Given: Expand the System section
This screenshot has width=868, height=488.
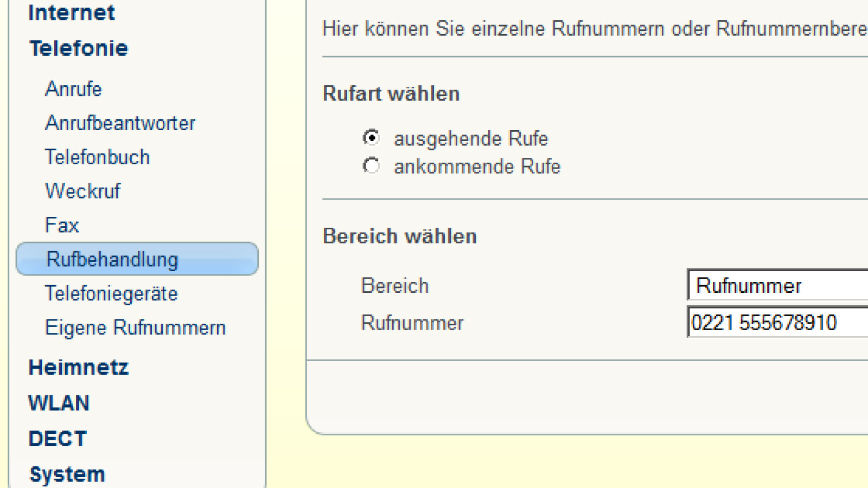Looking at the screenshot, I should [x=67, y=474].
